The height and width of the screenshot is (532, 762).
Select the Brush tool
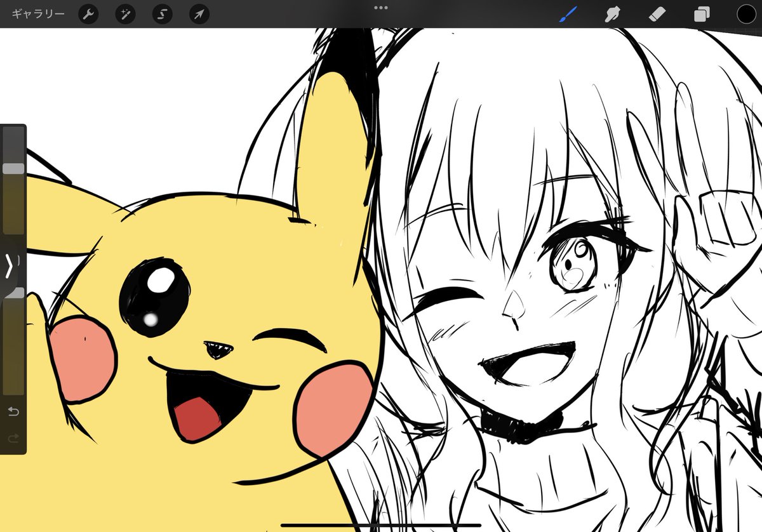(568, 14)
